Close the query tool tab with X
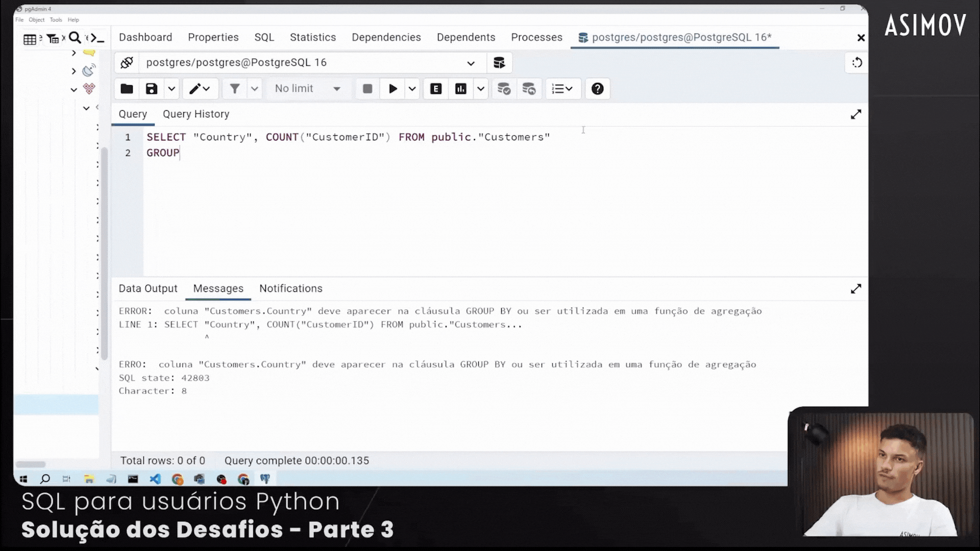The width and height of the screenshot is (980, 551). (861, 38)
